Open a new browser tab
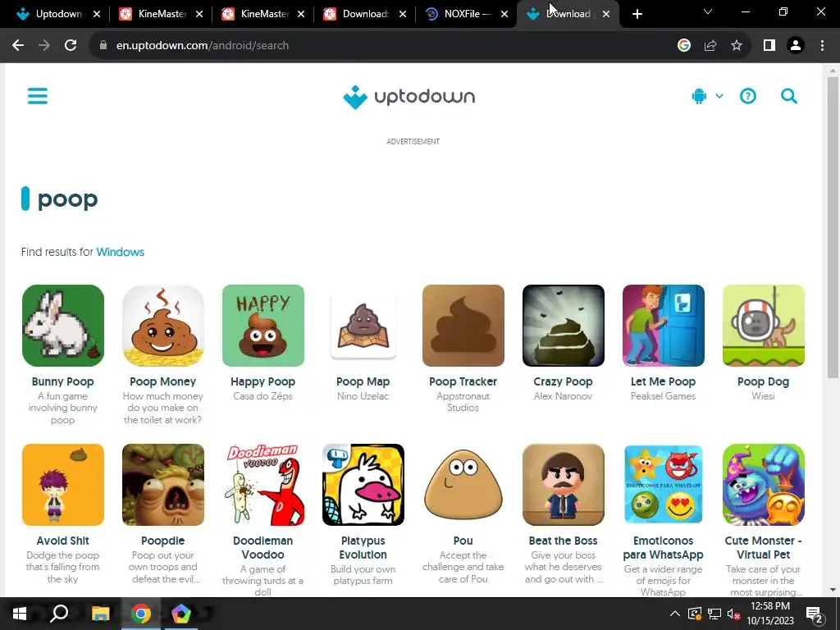 click(637, 14)
